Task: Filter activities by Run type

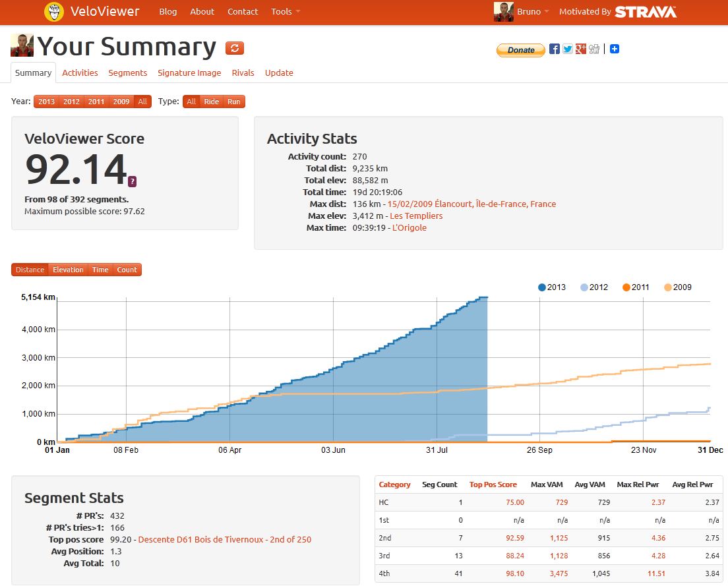Action: tap(235, 102)
